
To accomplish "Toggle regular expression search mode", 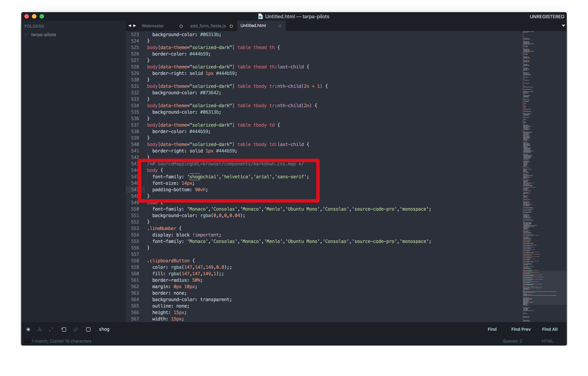I will click(x=28, y=329).
